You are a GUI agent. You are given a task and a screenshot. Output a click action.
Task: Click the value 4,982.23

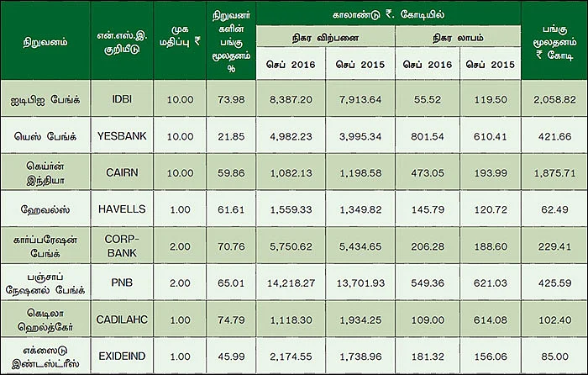[291, 136]
